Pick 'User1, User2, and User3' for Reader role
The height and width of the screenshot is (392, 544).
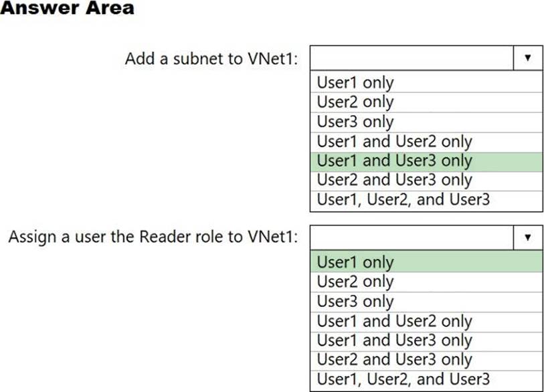426,379
